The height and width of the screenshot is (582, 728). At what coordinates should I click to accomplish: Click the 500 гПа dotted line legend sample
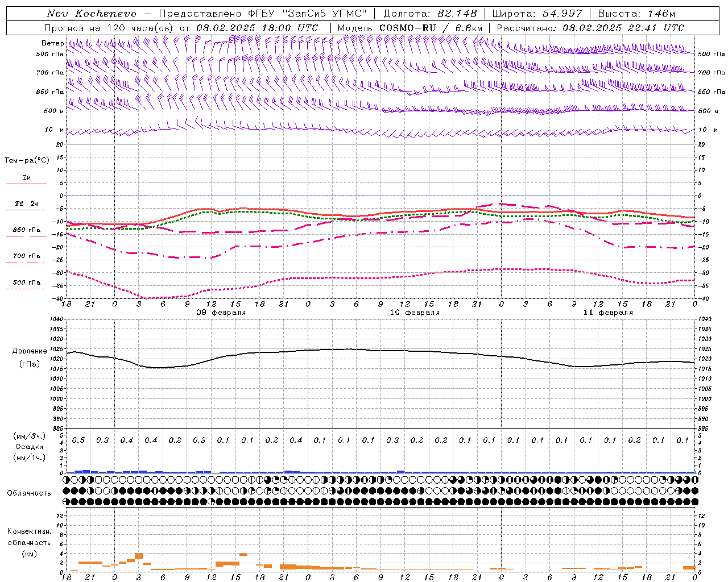pyautogui.click(x=26, y=289)
